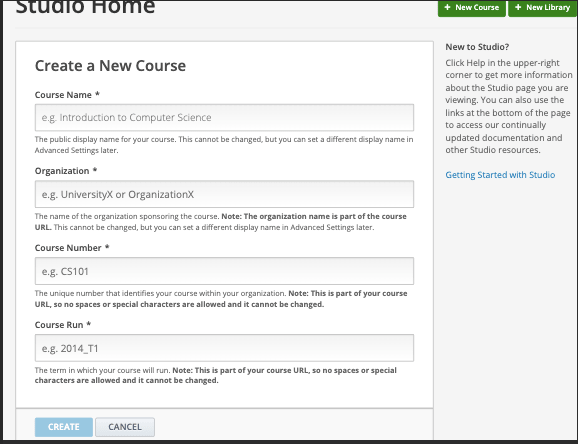Click the bold organization name URL note

220,222
